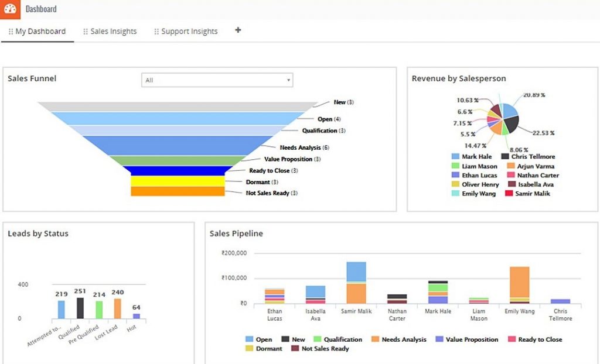Click the Needs Analysis funnel segment
Screen dimensions: 600x364
click(x=176, y=145)
